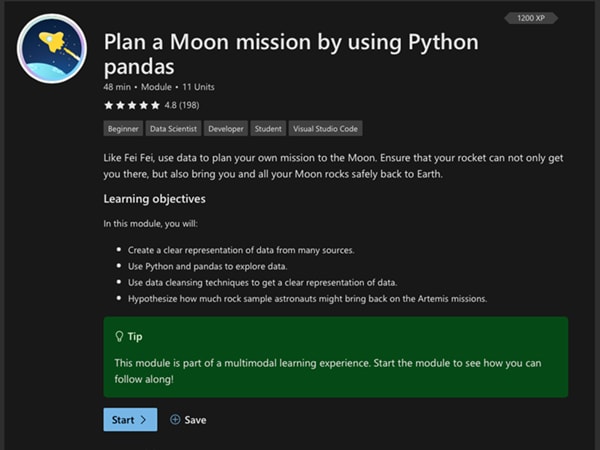Click the rocket module badge icon
Screen dimensions: 600x450
pos(50,49)
